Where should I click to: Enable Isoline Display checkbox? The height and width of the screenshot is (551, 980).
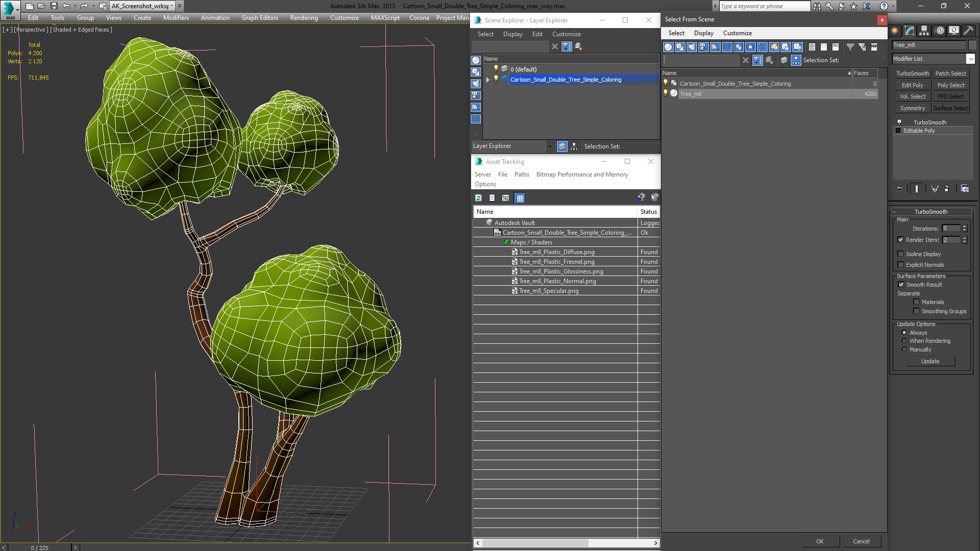(x=900, y=254)
